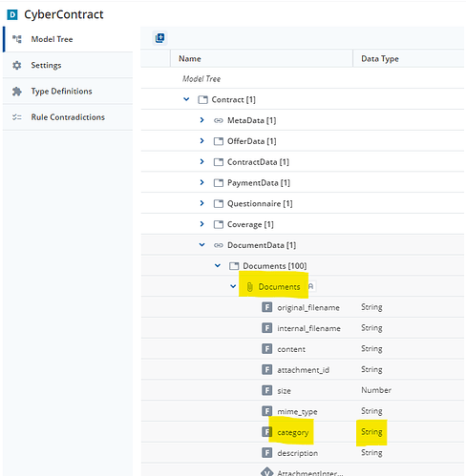Switch to the Rule Contradictions tab
This screenshot has width=466, height=476.
(68, 117)
